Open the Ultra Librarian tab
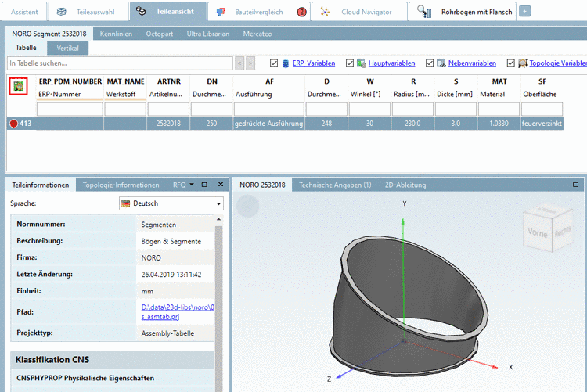This screenshot has width=587, height=392. coord(208,34)
